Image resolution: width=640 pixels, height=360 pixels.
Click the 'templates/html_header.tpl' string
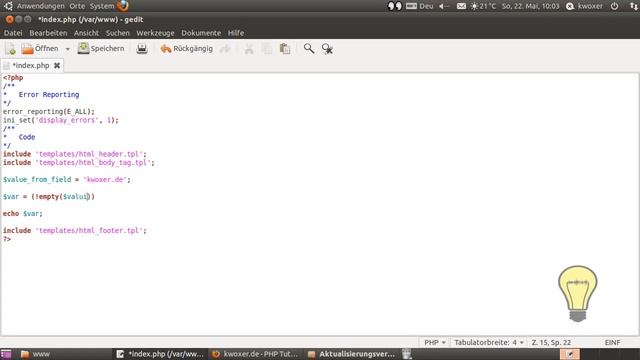(x=89, y=154)
